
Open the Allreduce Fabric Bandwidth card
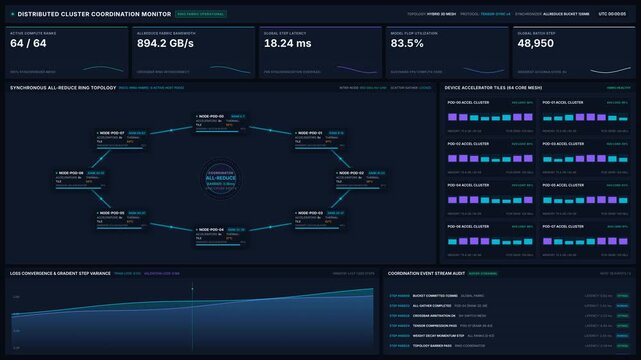[193, 52]
